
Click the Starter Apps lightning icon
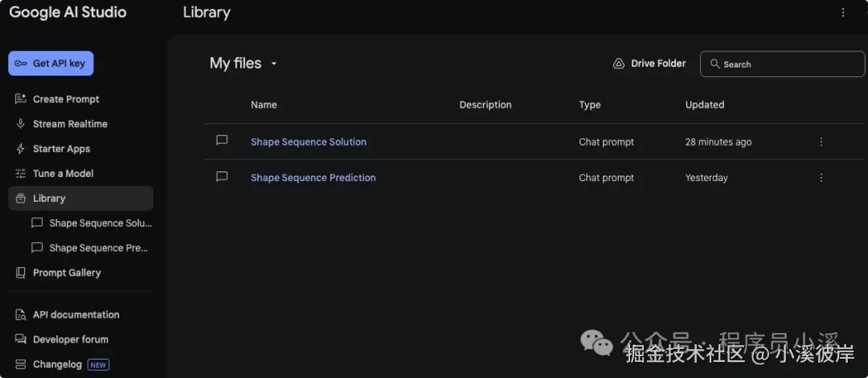21,149
